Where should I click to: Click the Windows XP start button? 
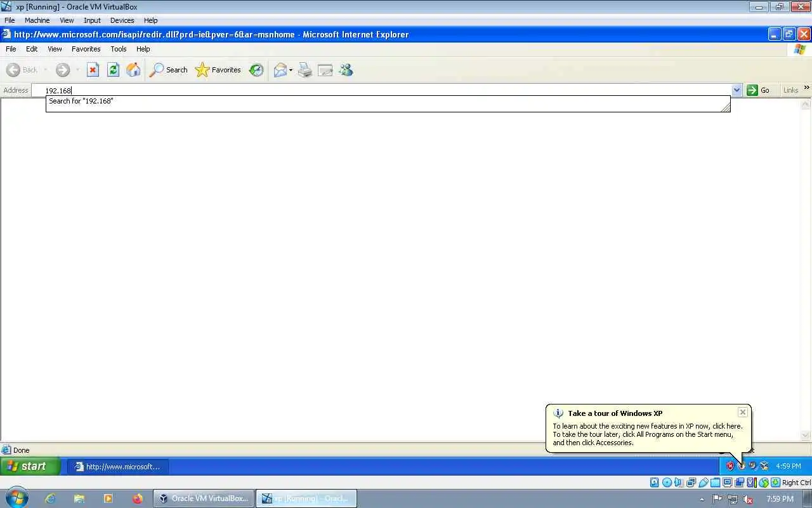[30, 466]
